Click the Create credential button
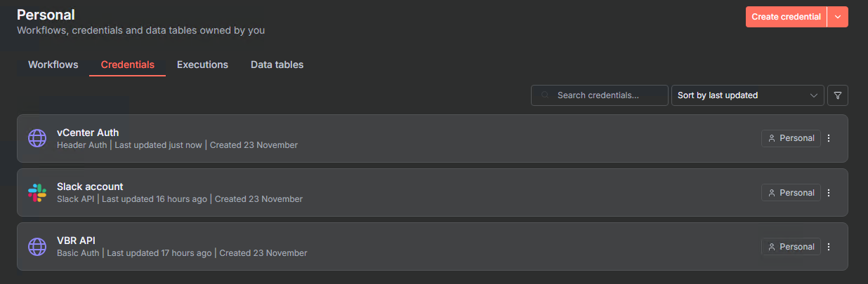This screenshot has width=868, height=284. click(x=786, y=17)
